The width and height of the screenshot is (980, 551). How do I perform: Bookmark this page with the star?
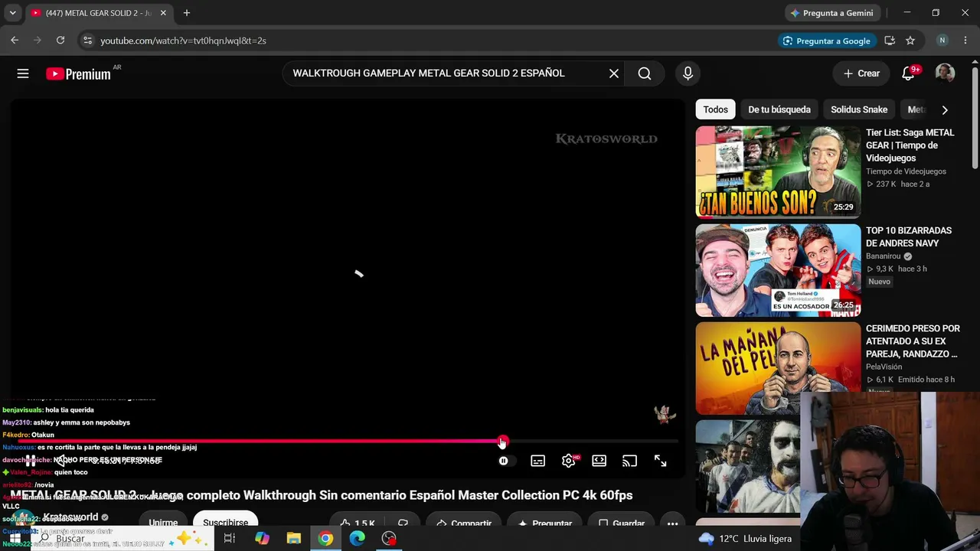pyautogui.click(x=910, y=41)
